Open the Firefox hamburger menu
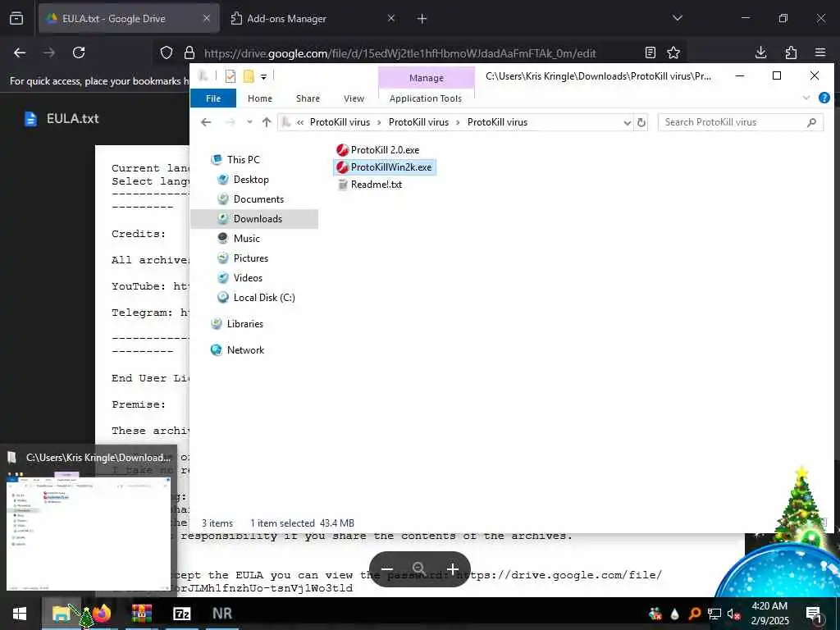The width and height of the screenshot is (840, 630). (x=820, y=52)
